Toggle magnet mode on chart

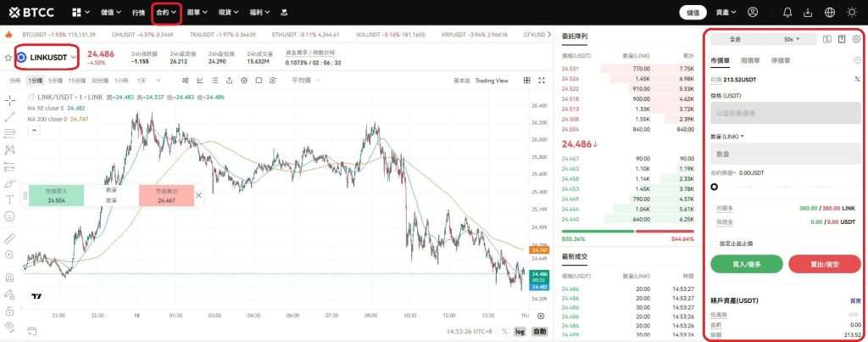point(10,278)
